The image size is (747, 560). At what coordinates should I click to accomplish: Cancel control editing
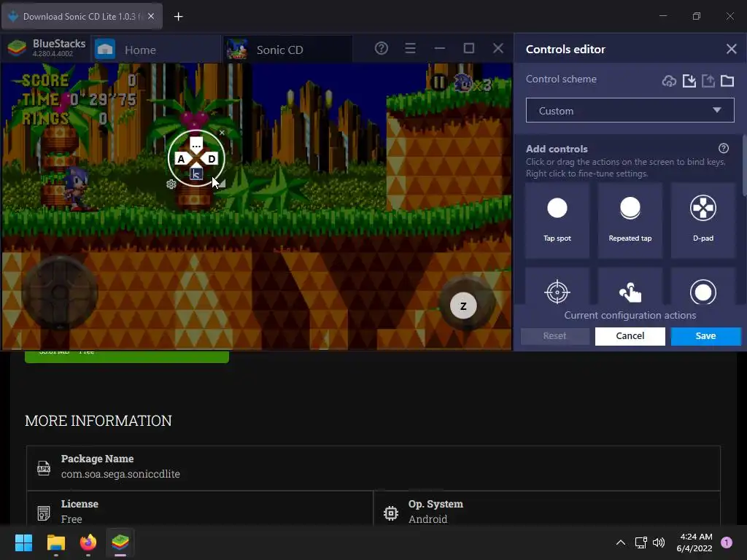pos(630,335)
